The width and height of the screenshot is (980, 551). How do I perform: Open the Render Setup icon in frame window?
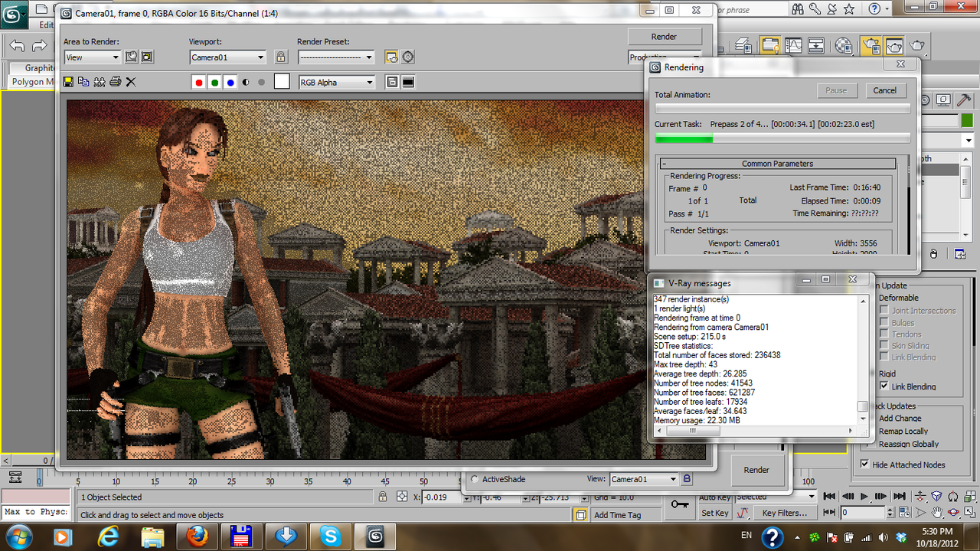[x=392, y=57]
